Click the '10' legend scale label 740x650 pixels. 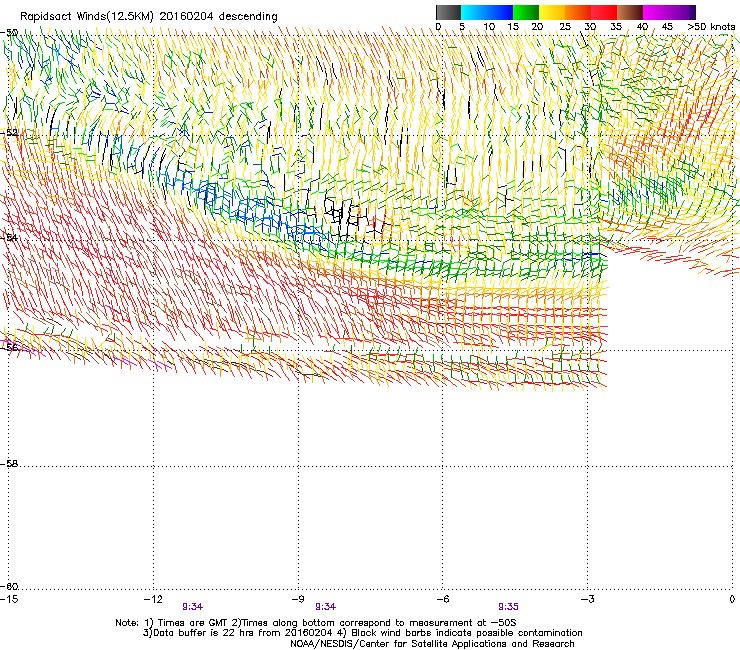489,27
